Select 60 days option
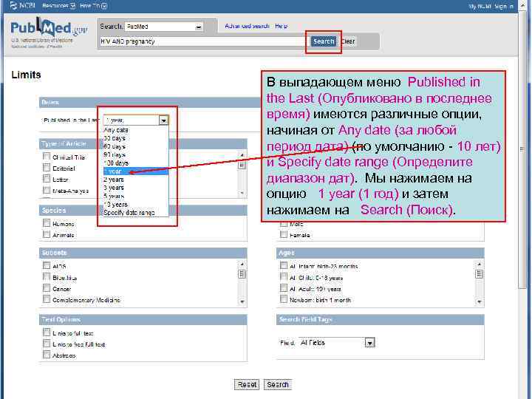The image size is (532, 399). [136, 146]
